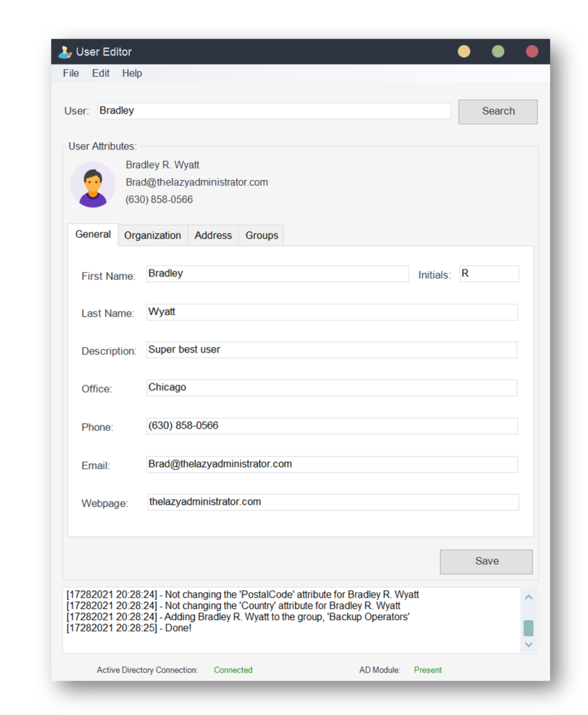Click the 'Bradley R. Wyatt' header name
Screen dimensions: 588x715
(x=163, y=165)
